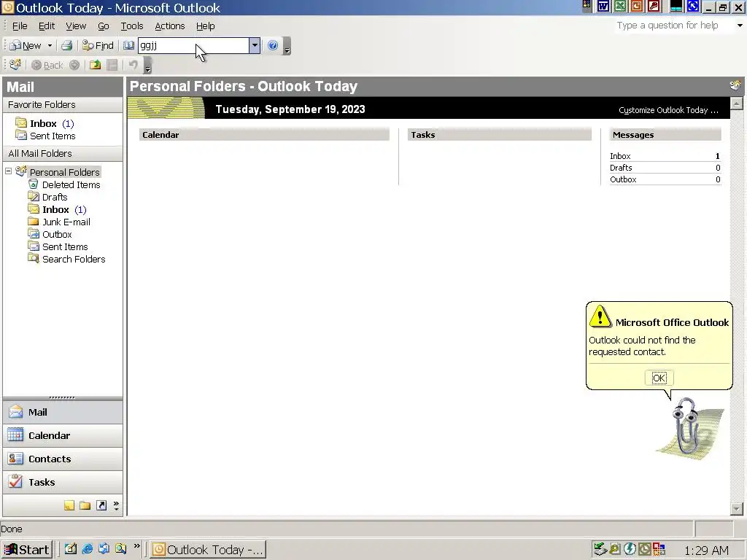
Task: Click the contact search field containing ggjj
Action: pos(193,46)
